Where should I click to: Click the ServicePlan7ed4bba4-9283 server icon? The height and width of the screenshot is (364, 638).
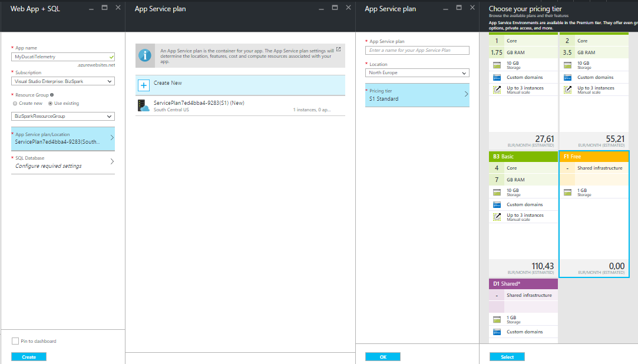point(143,106)
